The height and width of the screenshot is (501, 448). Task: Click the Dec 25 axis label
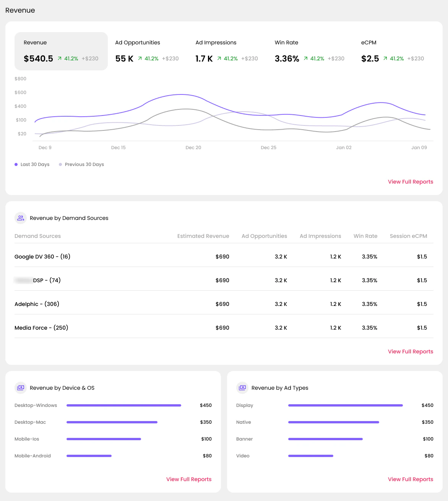coord(269,148)
